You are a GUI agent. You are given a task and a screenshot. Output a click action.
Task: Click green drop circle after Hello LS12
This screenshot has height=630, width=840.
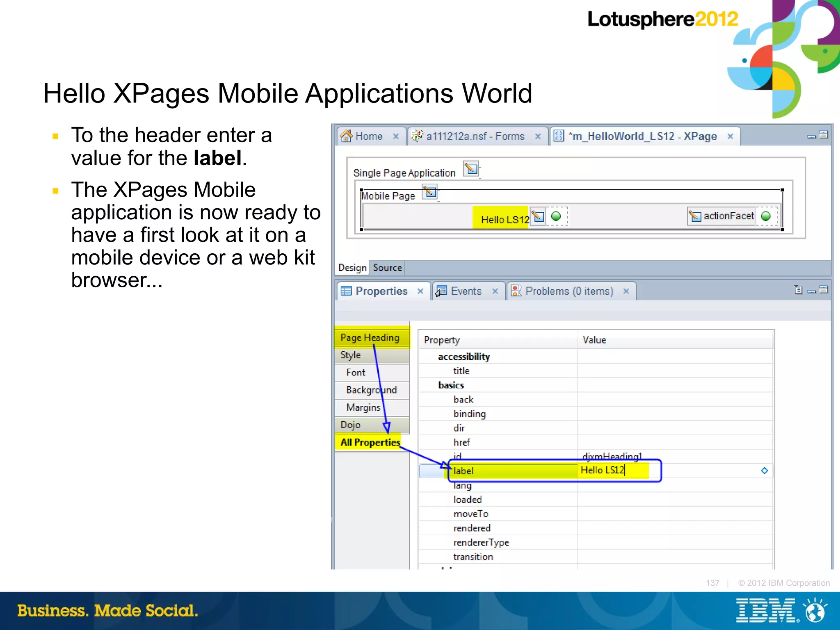556,216
